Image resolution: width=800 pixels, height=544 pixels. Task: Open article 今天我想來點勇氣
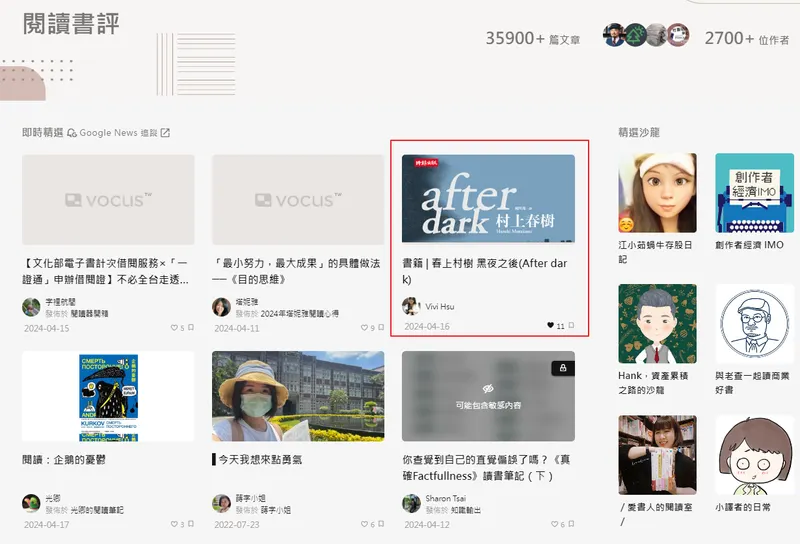[257, 459]
